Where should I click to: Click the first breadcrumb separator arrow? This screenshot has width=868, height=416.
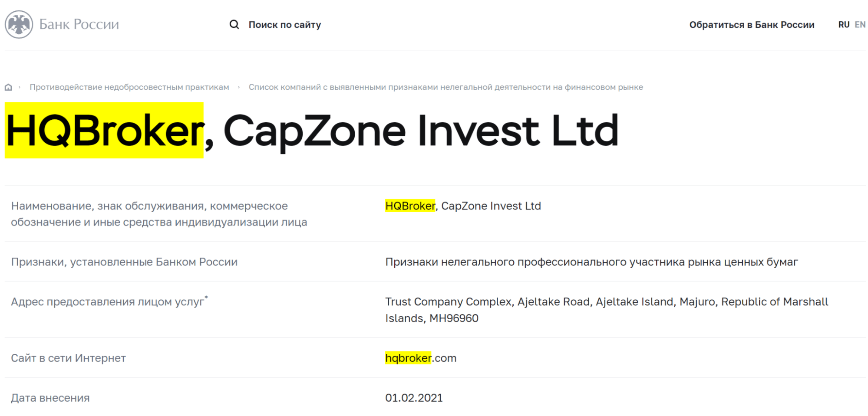tap(20, 87)
